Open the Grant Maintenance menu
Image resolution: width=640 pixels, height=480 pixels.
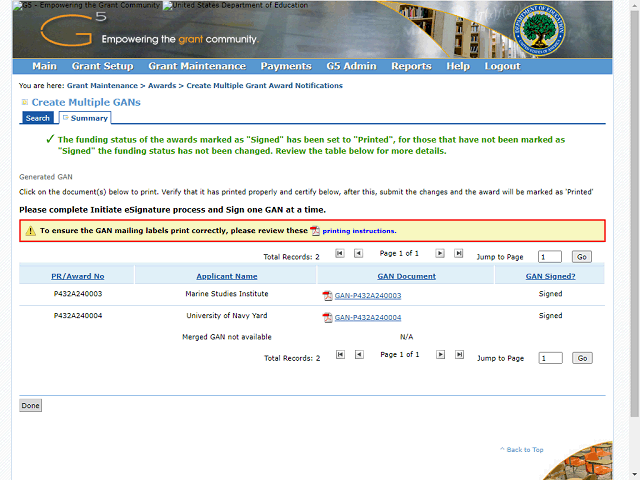click(196, 66)
